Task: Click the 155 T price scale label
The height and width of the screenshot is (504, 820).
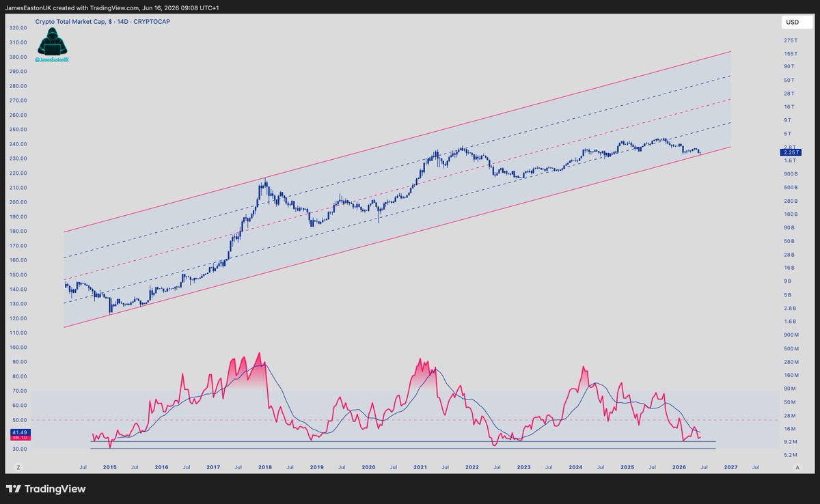Action: click(x=791, y=53)
